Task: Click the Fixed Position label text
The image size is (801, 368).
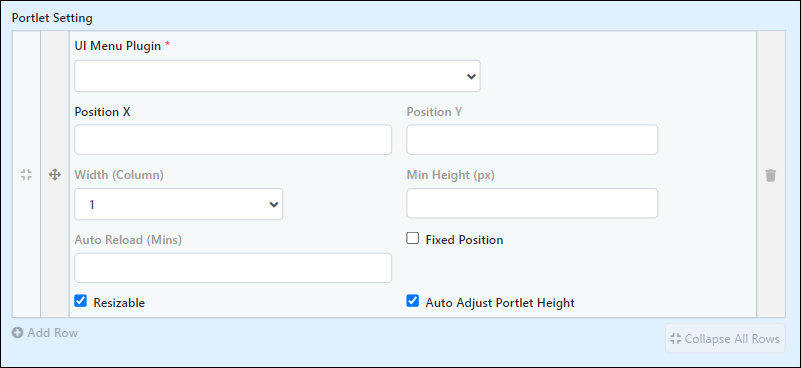Action: coord(464,240)
